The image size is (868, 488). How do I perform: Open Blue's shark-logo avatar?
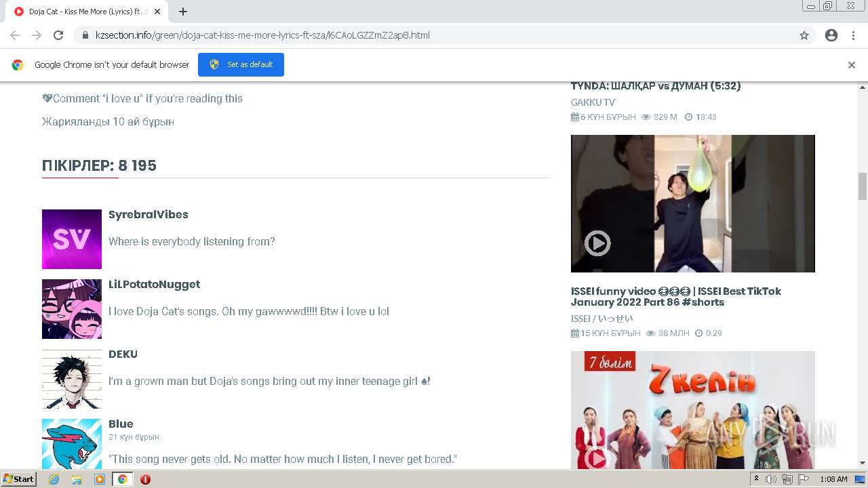tap(72, 444)
